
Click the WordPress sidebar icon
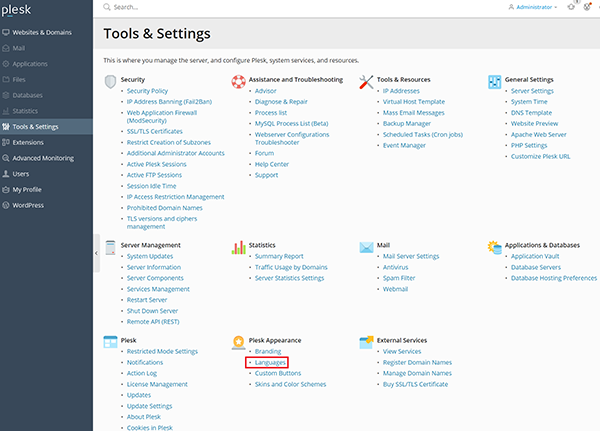point(6,205)
